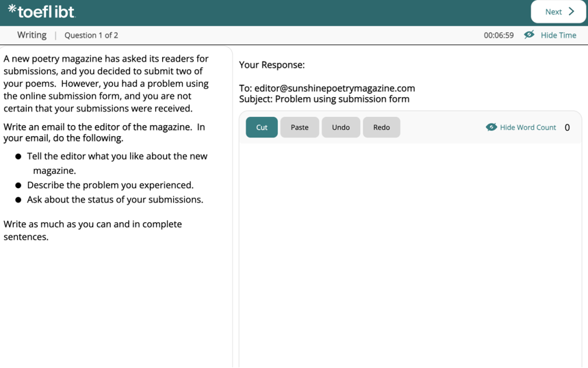Click the first bullet about the new magazine
The image size is (588, 368).
(x=117, y=163)
